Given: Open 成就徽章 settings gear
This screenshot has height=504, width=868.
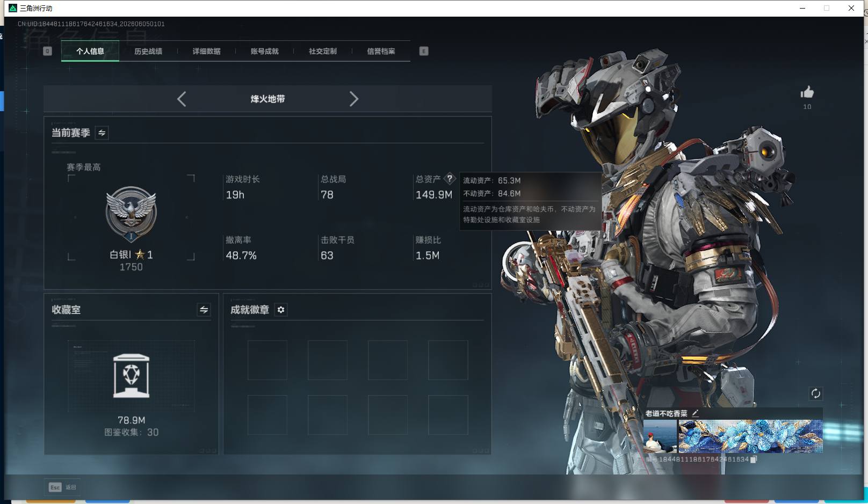Looking at the screenshot, I should click(x=281, y=310).
